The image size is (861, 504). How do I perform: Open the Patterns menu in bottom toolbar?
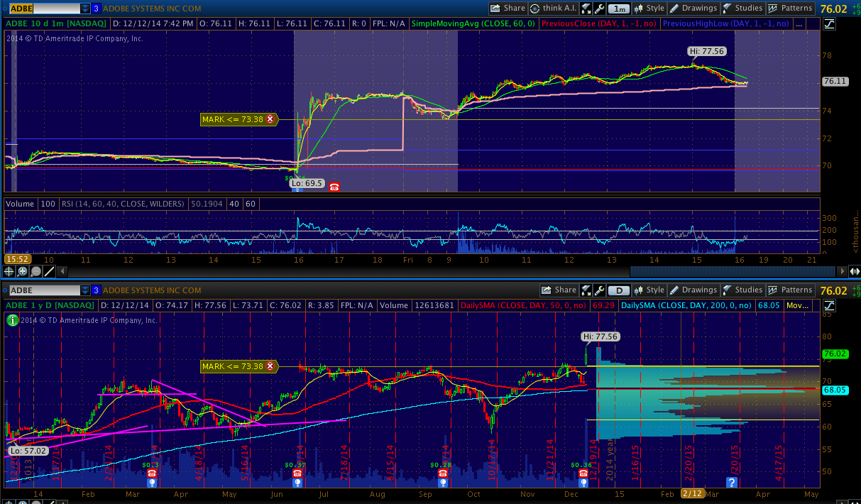tap(790, 290)
